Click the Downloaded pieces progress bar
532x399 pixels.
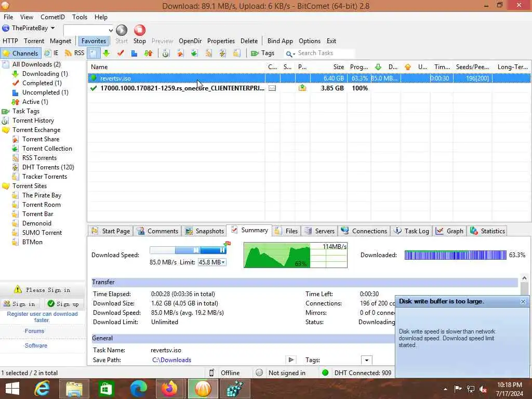[455, 255]
